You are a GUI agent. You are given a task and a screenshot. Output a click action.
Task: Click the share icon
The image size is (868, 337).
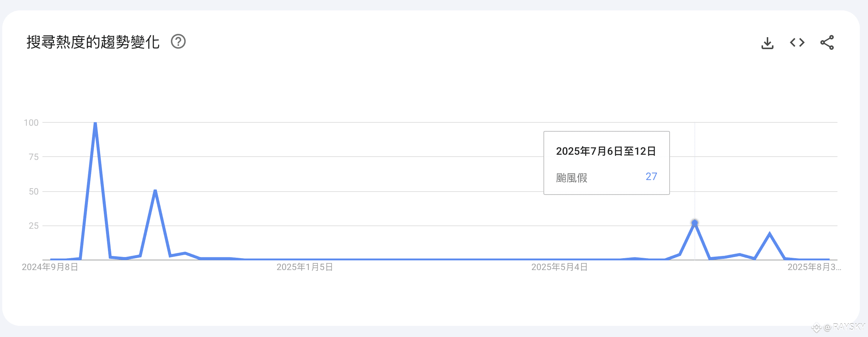click(827, 42)
